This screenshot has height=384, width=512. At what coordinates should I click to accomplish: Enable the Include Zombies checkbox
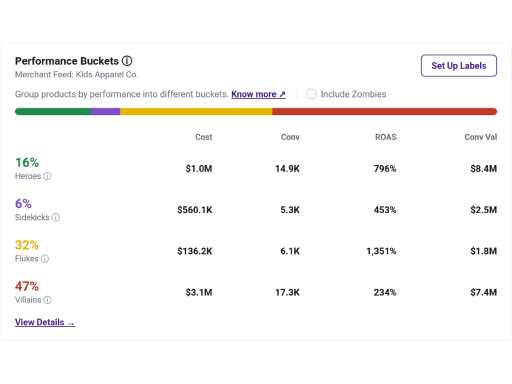pyautogui.click(x=311, y=94)
